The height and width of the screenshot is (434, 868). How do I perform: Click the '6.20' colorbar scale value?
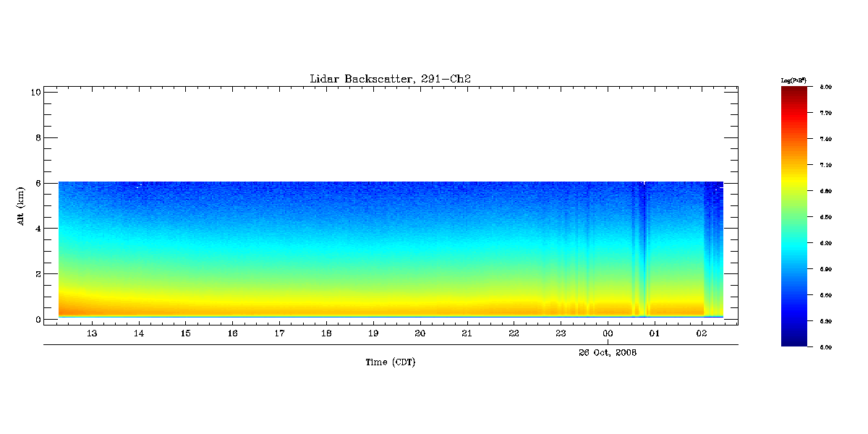coord(826,243)
